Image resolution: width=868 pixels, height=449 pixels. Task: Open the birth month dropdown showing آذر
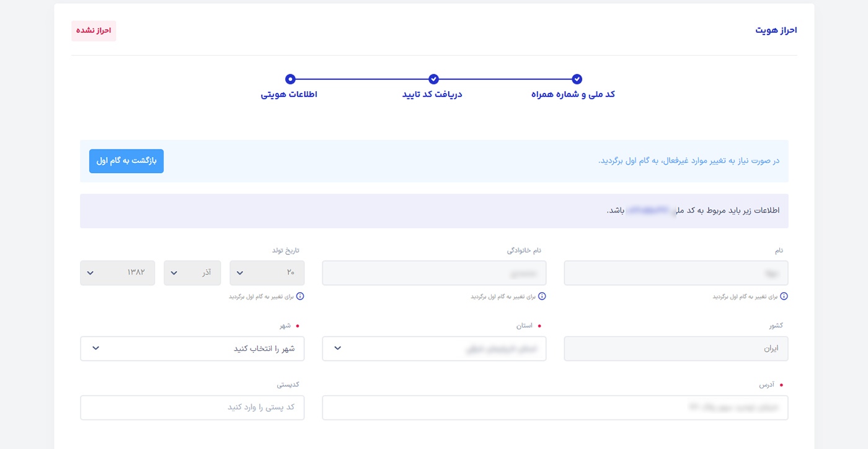click(192, 272)
